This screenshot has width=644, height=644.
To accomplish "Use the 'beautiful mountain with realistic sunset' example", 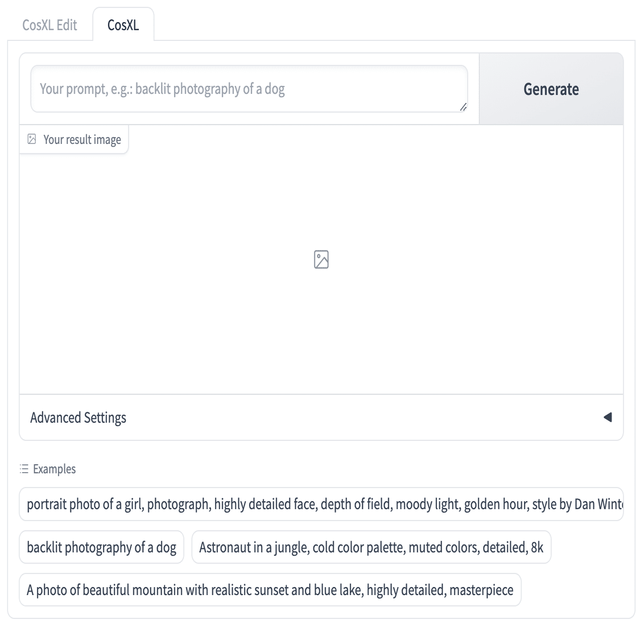I will [x=270, y=590].
